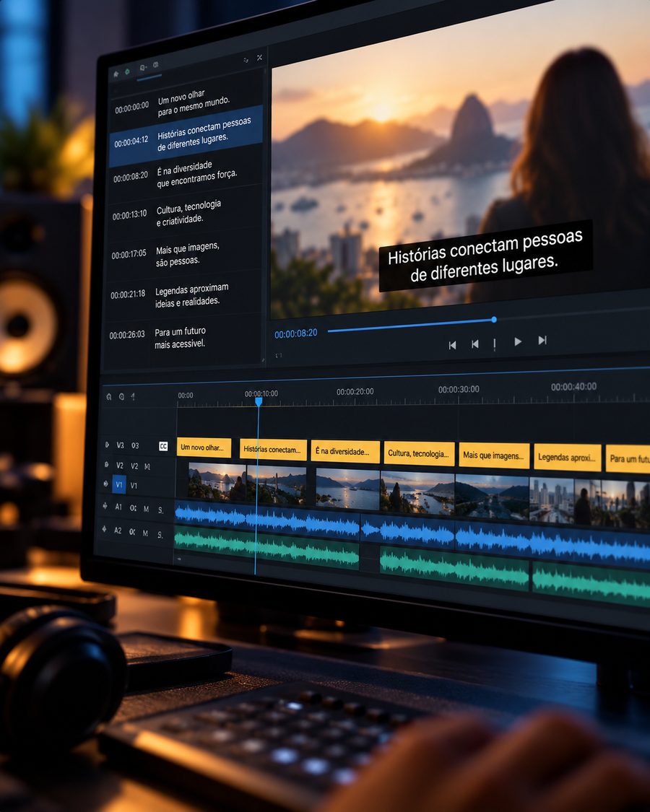Click the blue preview timecode 00:00:08:20

click(296, 333)
